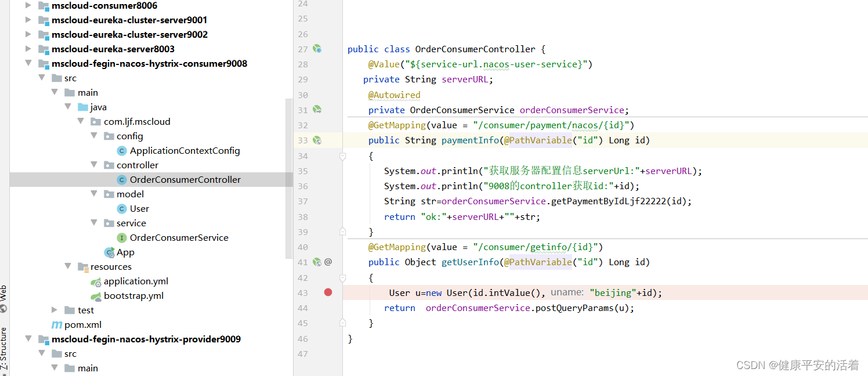Click the App class icon
The width and height of the screenshot is (868, 376).
coord(109,252)
